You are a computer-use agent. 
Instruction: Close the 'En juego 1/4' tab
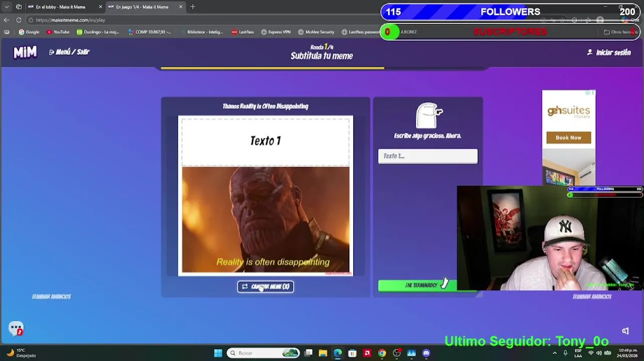pyautogui.click(x=181, y=7)
